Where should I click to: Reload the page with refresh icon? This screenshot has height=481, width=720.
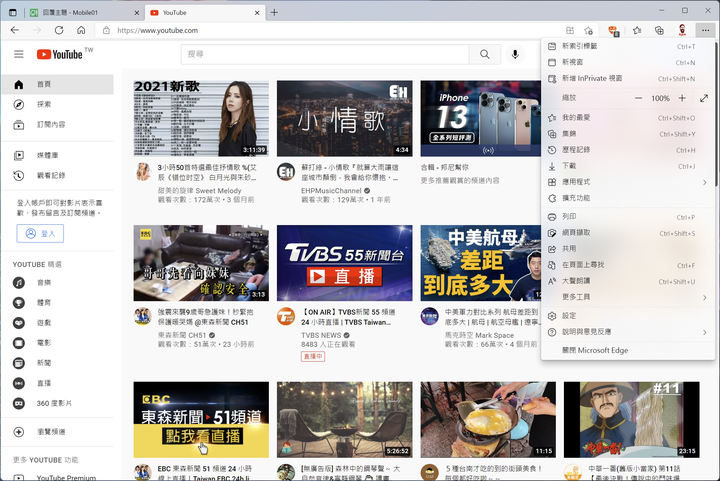click(59, 30)
